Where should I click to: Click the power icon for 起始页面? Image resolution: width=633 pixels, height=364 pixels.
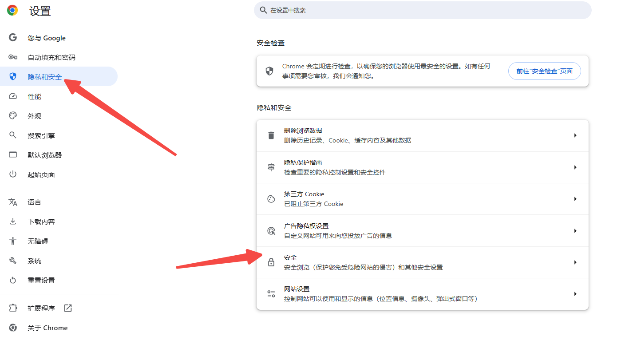pos(13,174)
